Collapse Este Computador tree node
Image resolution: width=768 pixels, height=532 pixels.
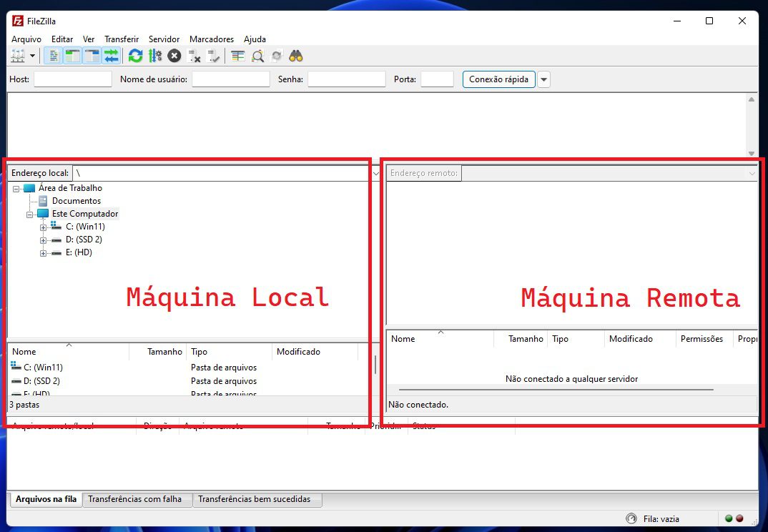click(30, 215)
